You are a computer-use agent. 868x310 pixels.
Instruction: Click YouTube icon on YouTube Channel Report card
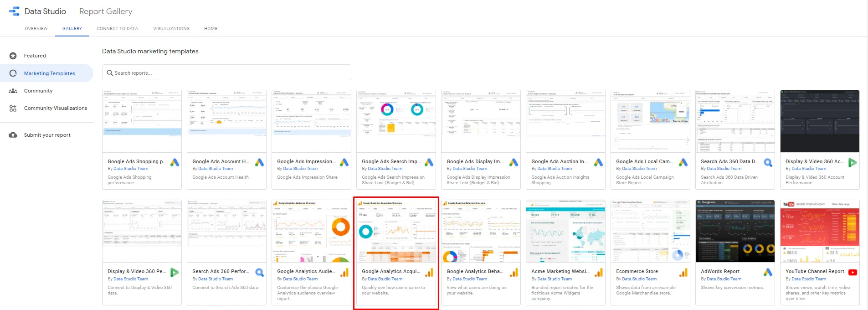point(853,272)
